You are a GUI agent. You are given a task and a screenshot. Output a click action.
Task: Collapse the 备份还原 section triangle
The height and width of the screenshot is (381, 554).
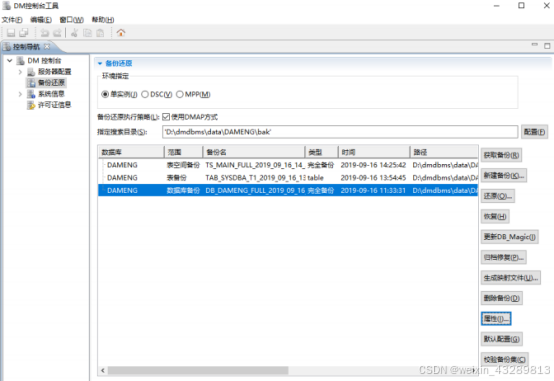100,64
